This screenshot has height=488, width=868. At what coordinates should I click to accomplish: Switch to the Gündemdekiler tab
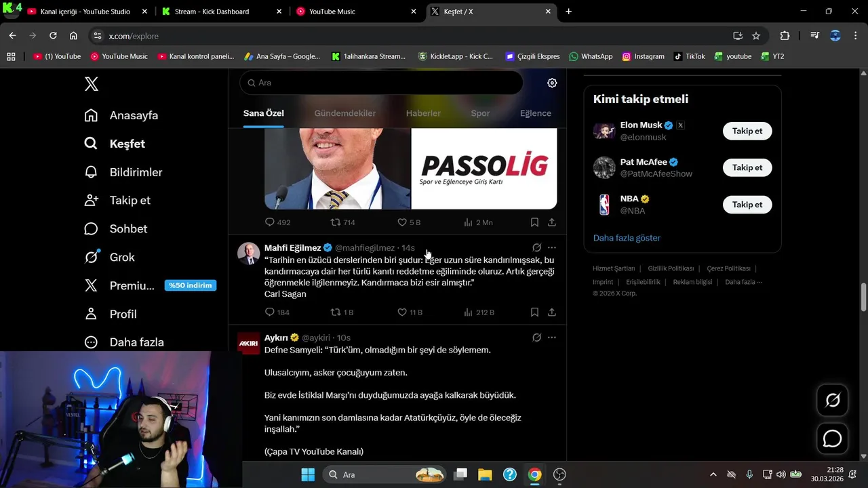point(345,113)
